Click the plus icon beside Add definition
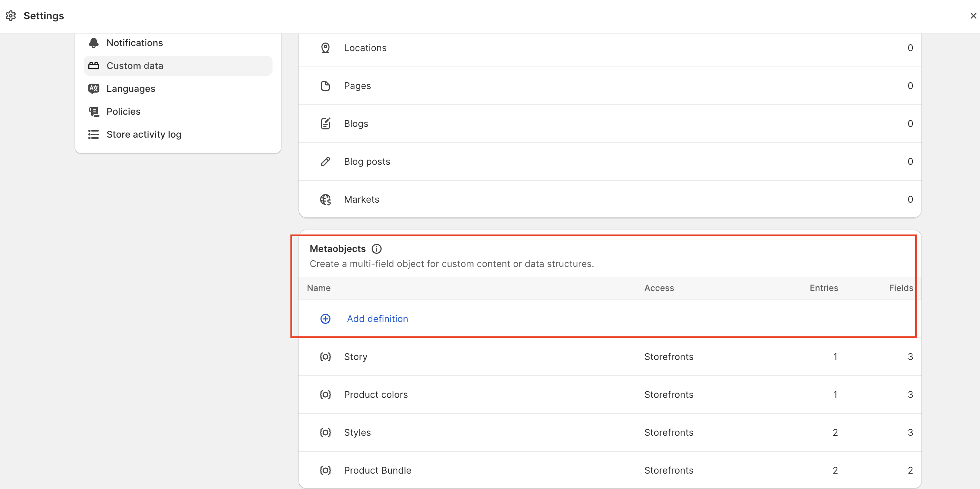This screenshot has height=489, width=980. [325, 318]
